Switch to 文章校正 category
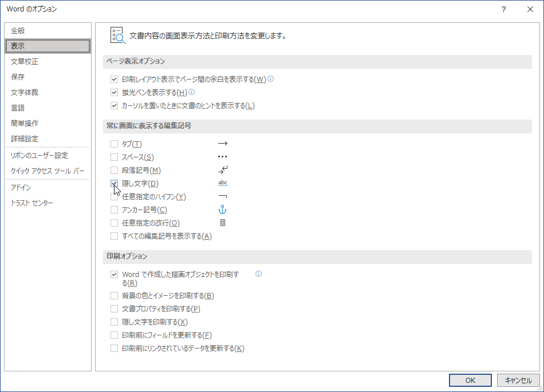544x392 pixels. 48,61
